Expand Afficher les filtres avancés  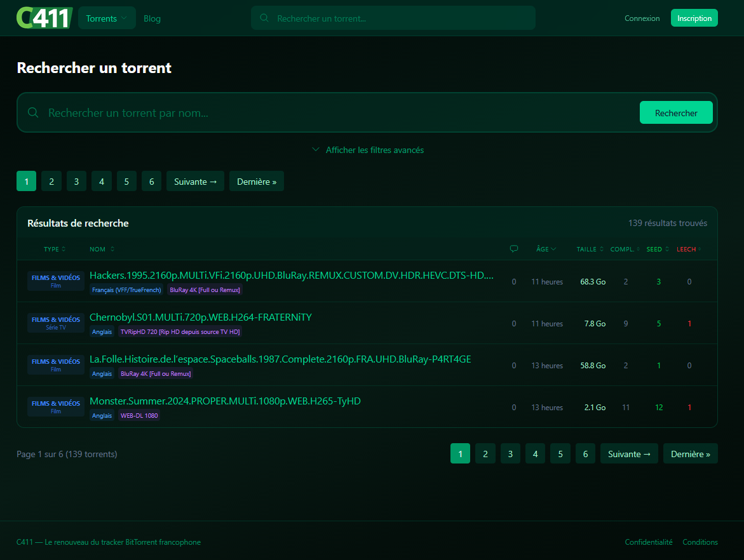click(x=368, y=150)
